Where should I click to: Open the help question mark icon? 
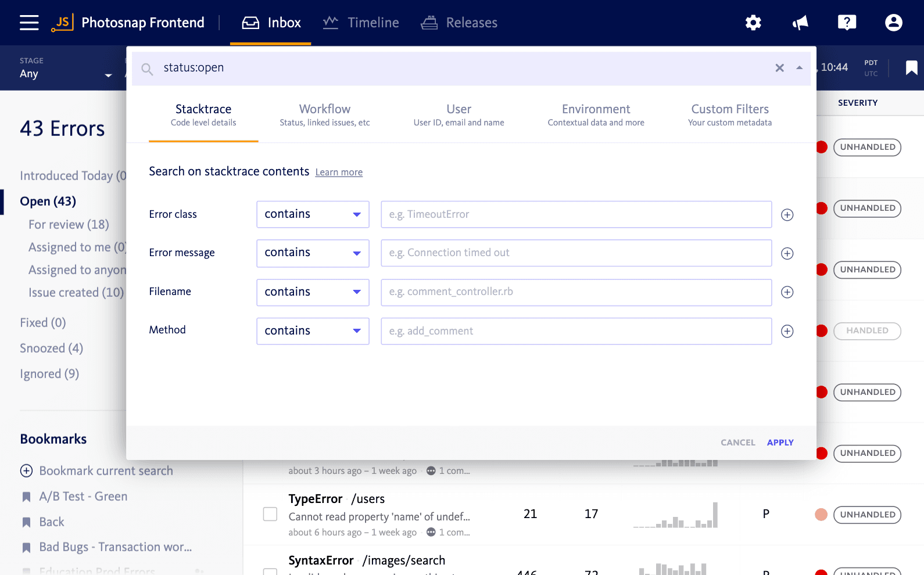click(x=847, y=23)
